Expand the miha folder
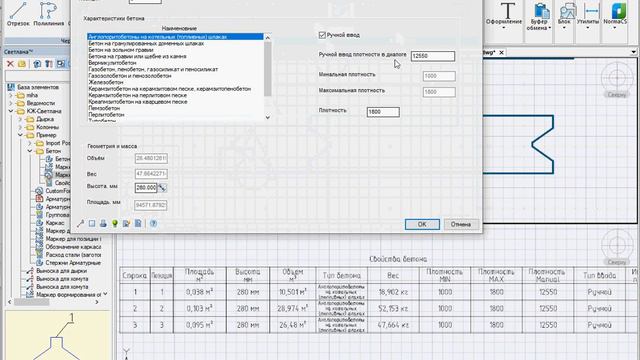The width and height of the screenshot is (640, 360). click(11, 95)
